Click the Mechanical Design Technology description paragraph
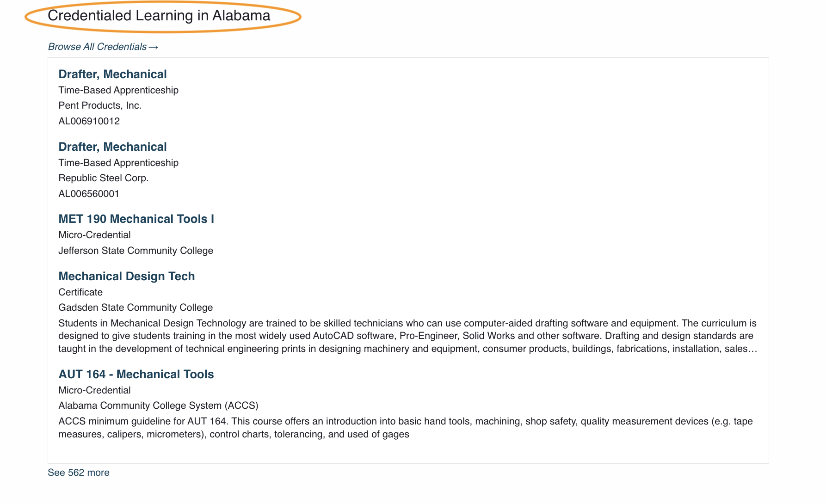Image resolution: width=826 pixels, height=504 pixels. tap(407, 336)
